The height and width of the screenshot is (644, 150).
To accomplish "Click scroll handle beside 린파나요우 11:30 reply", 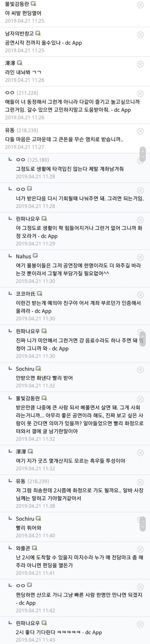I will tap(142, 339).
